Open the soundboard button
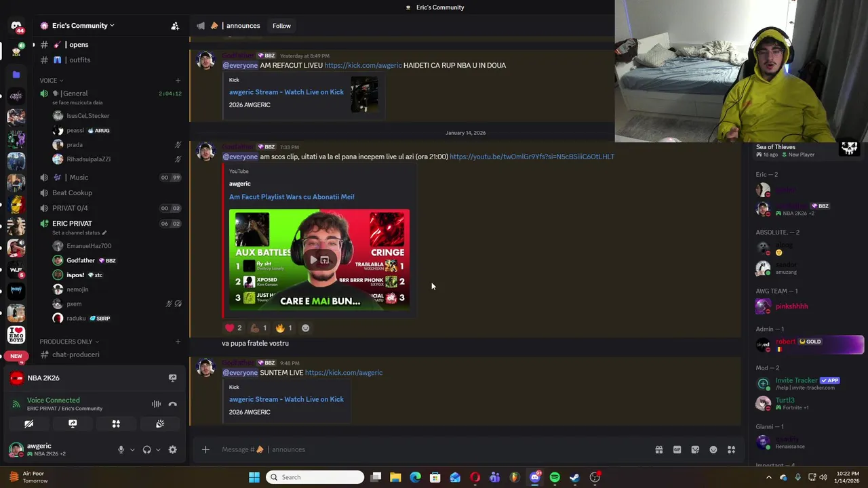 tap(160, 424)
